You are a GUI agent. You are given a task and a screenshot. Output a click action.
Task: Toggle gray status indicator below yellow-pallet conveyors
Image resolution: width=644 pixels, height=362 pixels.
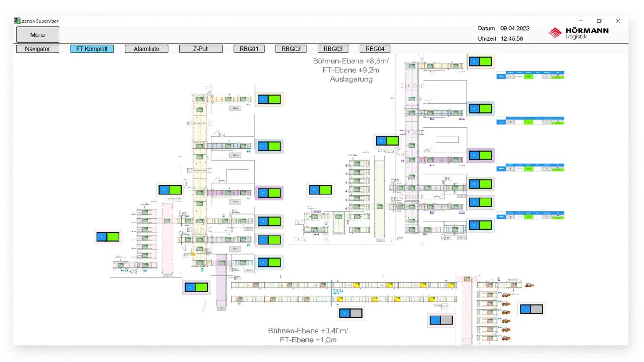pos(351,313)
